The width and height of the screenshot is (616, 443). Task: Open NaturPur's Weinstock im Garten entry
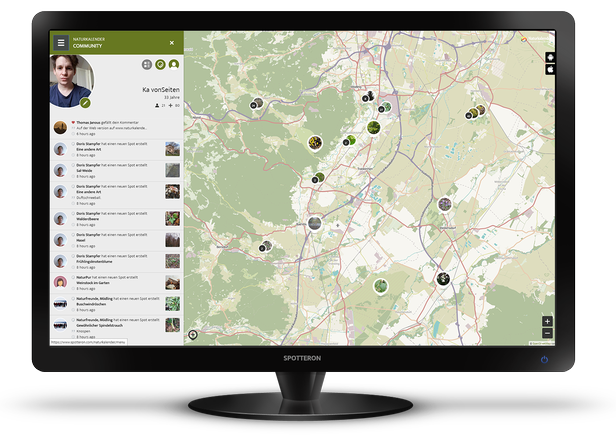117,283
